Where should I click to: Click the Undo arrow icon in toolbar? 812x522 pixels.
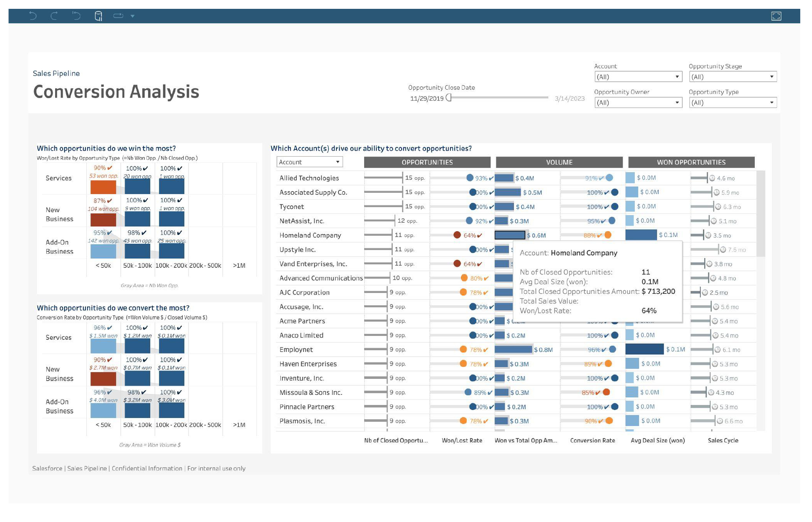tap(33, 16)
